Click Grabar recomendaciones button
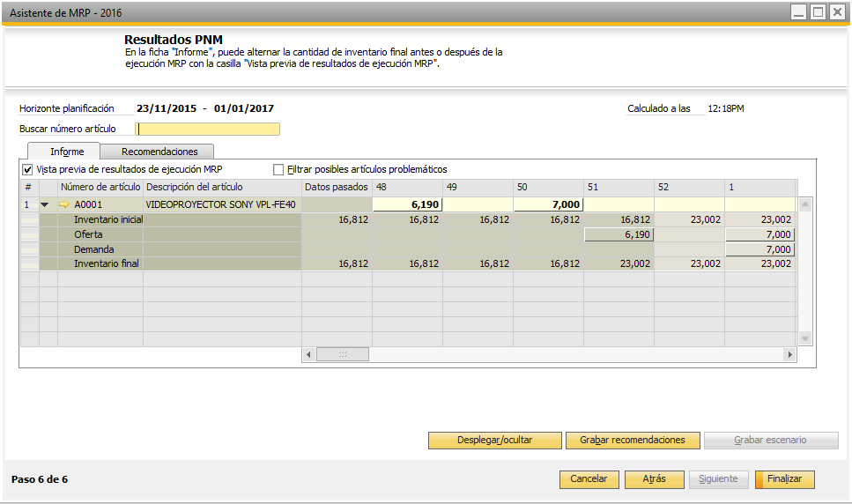Viewport: 852px width, 504px height. pyautogui.click(x=633, y=441)
